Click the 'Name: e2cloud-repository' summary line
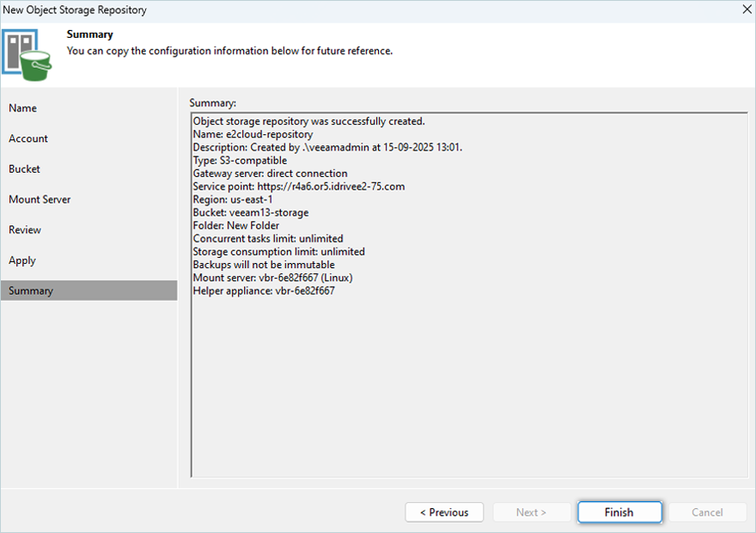 click(253, 134)
